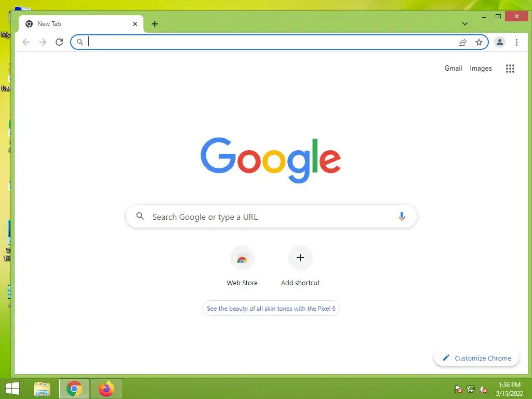
Task: Open the taskbar clock showing 1:36 PM
Action: (x=509, y=389)
